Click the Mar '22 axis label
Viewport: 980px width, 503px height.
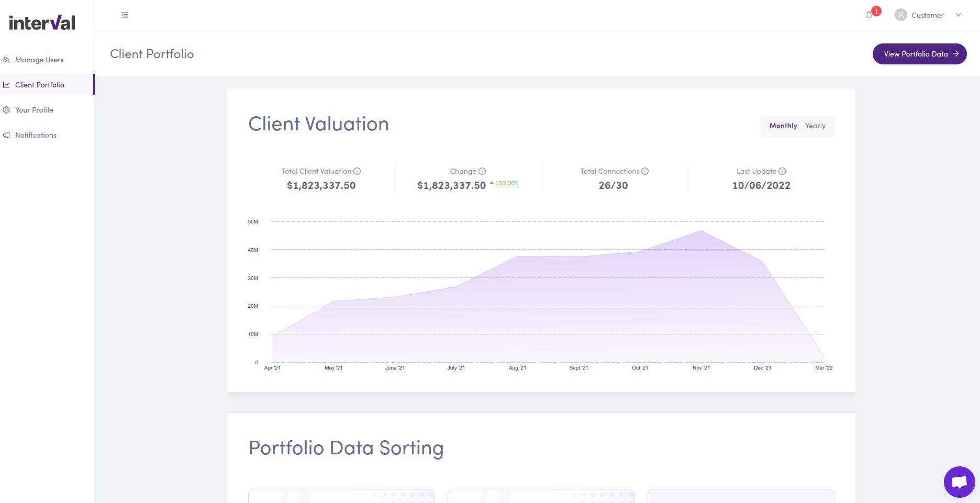(x=823, y=368)
